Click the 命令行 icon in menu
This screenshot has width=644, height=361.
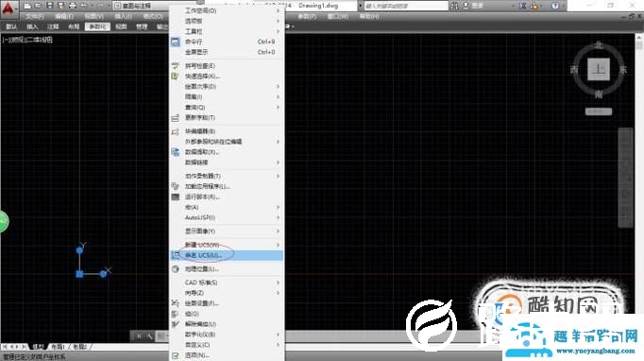(x=176, y=42)
